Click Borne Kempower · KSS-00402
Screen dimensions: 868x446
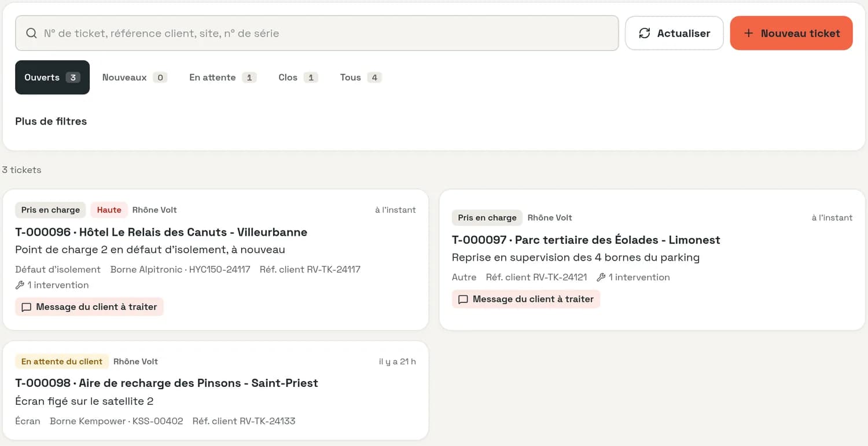(x=116, y=421)
